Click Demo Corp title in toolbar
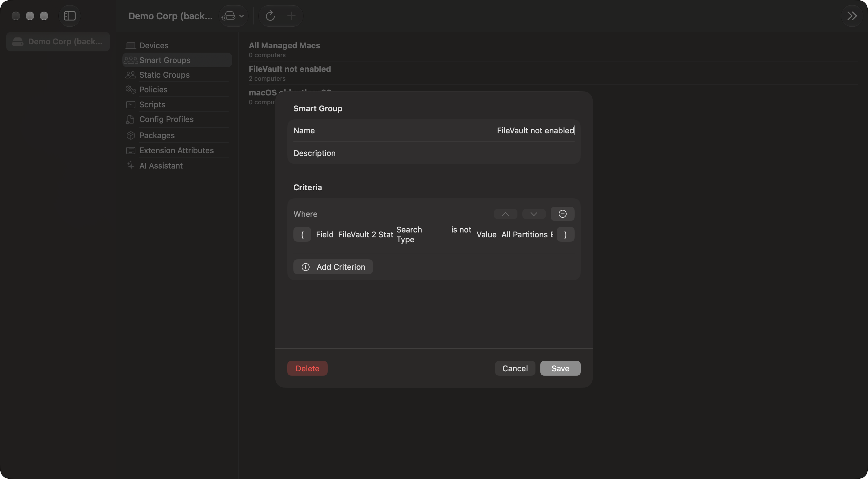868x479 pixels. coord(171,16)
